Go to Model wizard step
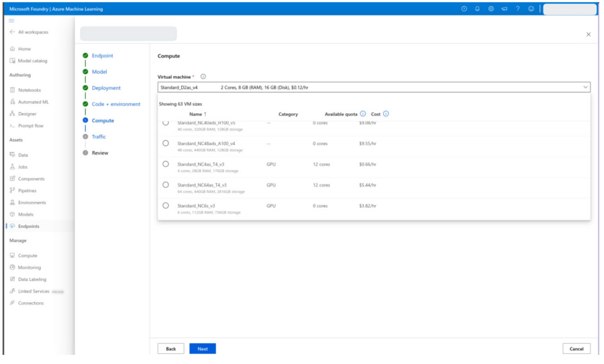 (x=99, y=72)
